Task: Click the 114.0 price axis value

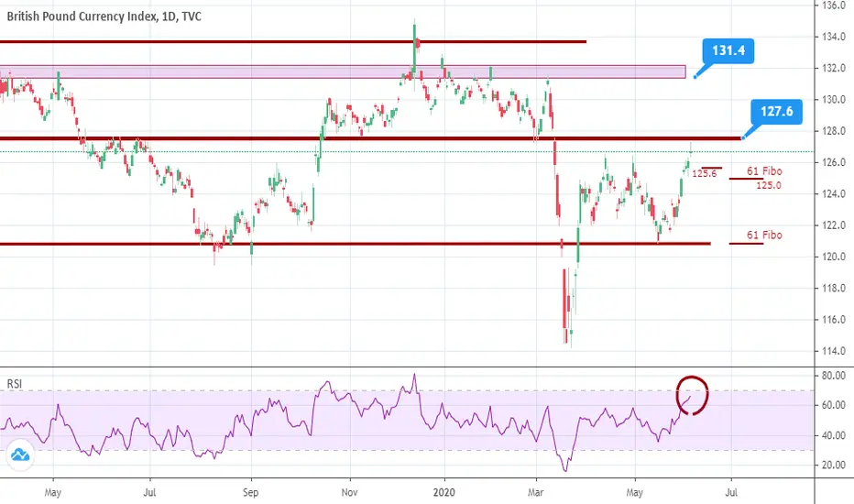Action: [833, 351]
